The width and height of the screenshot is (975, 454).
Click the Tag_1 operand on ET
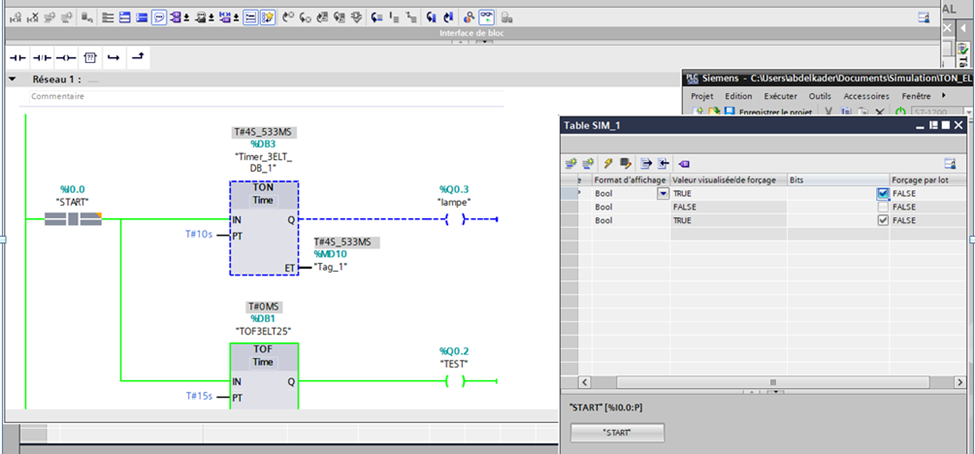330,267
